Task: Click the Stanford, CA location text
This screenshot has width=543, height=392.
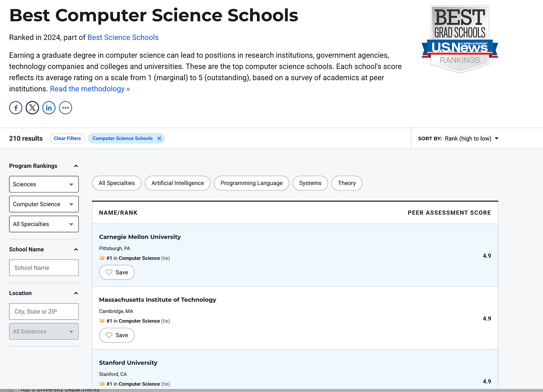Action: [x=113, y=374]
